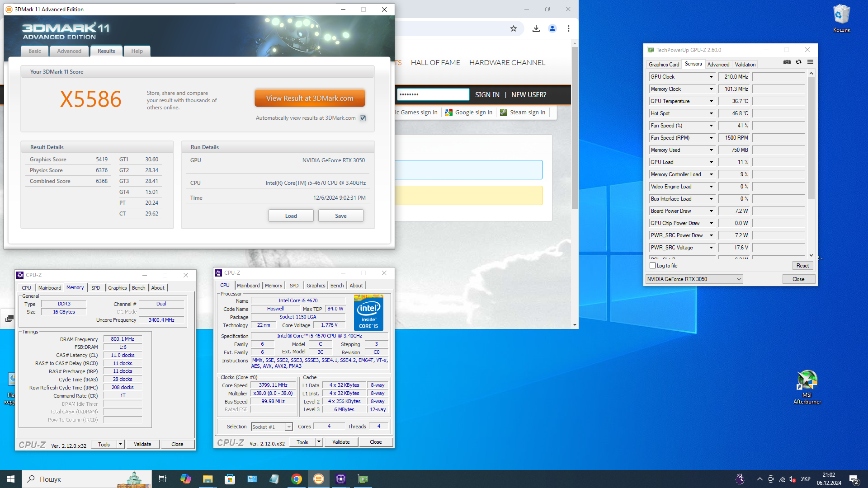The height and width of the screenshot is (488, 868).
Task: Take GPU-Z screenshot with camera icon
Action: (x=787, y=62)
